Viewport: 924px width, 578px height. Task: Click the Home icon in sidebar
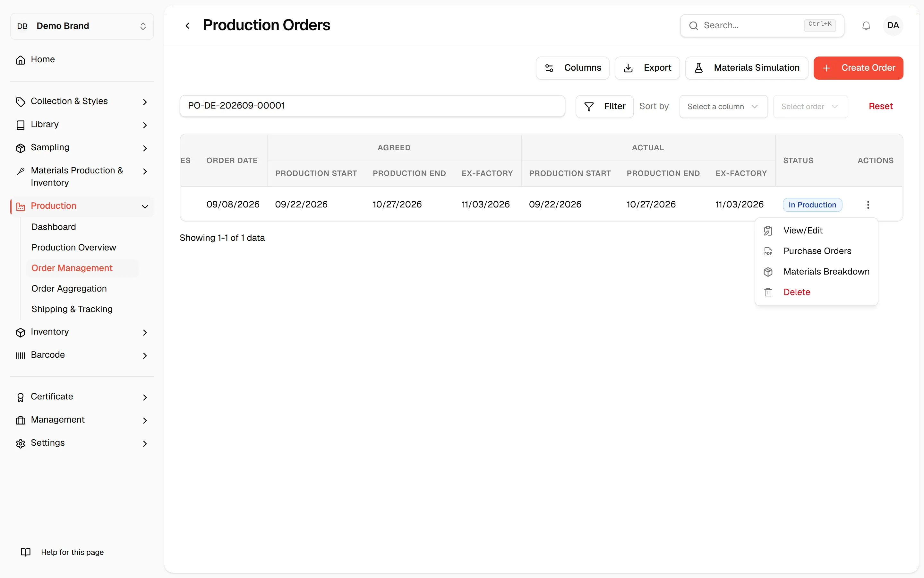click(x=21, y=60)
